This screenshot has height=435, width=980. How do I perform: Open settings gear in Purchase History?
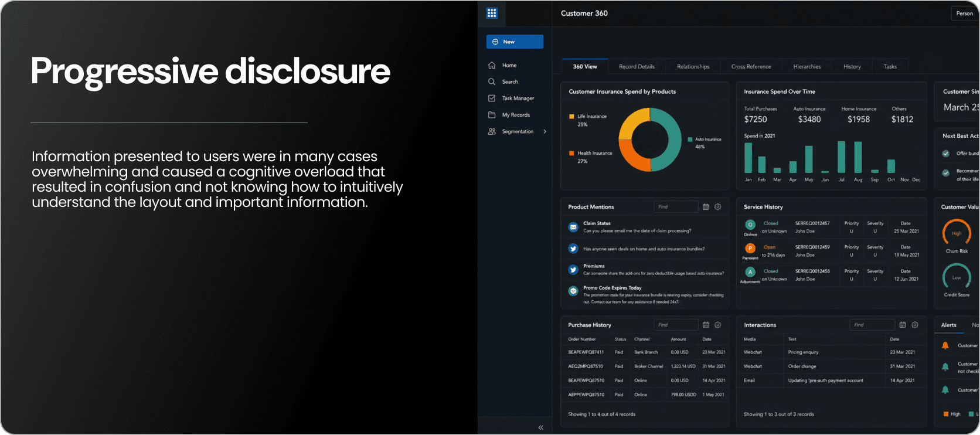coord(717,325)
